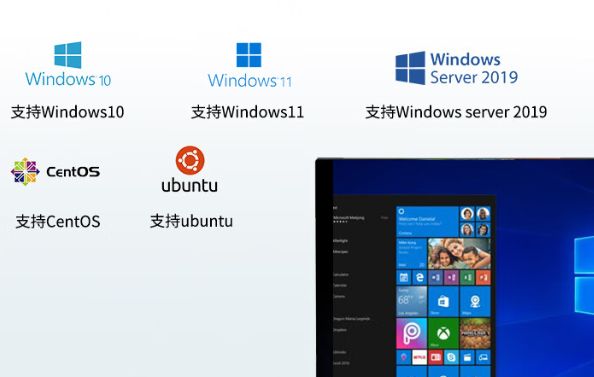Viewport: 594px width, 377px height.
Task: Click the Cortana Welcome tile
Action: (427, 222)
